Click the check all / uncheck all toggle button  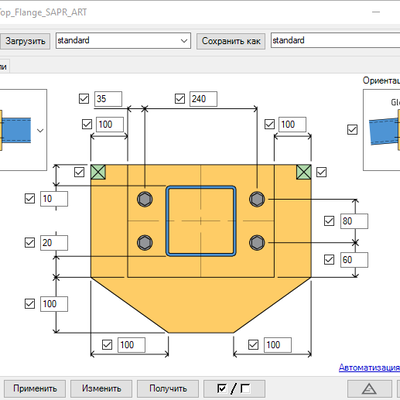pos(234,388)
